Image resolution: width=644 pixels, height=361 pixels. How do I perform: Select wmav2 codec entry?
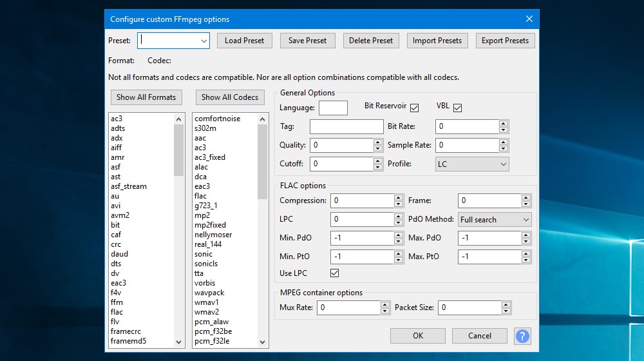207,312
